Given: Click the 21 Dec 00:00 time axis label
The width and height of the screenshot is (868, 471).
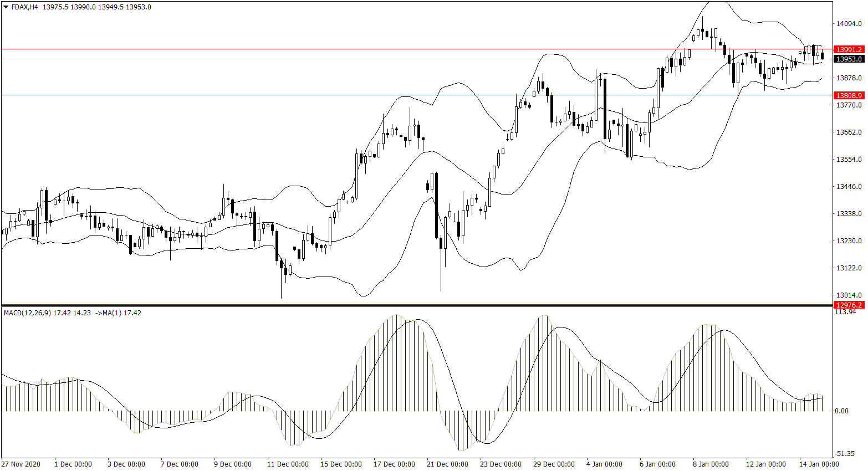Looking at the screenshot, I should 447,464.
